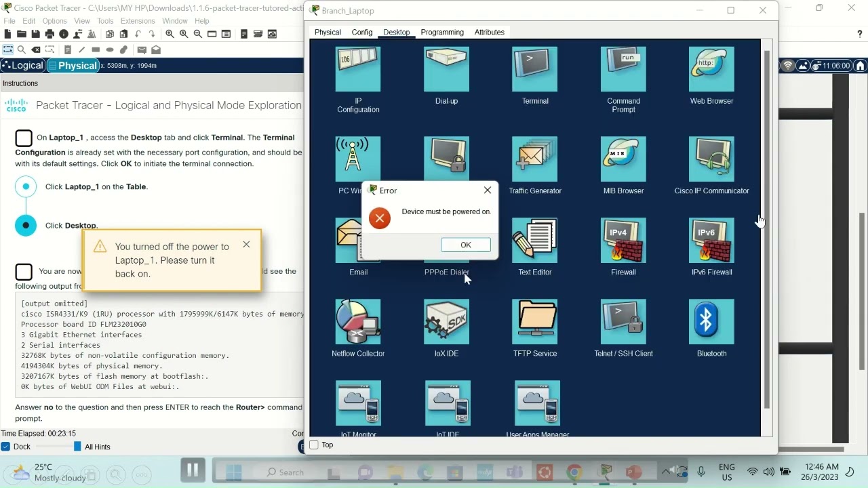Open the IPv6 Firewall app
Screen dimensions: 868x488
click(711, 241)
